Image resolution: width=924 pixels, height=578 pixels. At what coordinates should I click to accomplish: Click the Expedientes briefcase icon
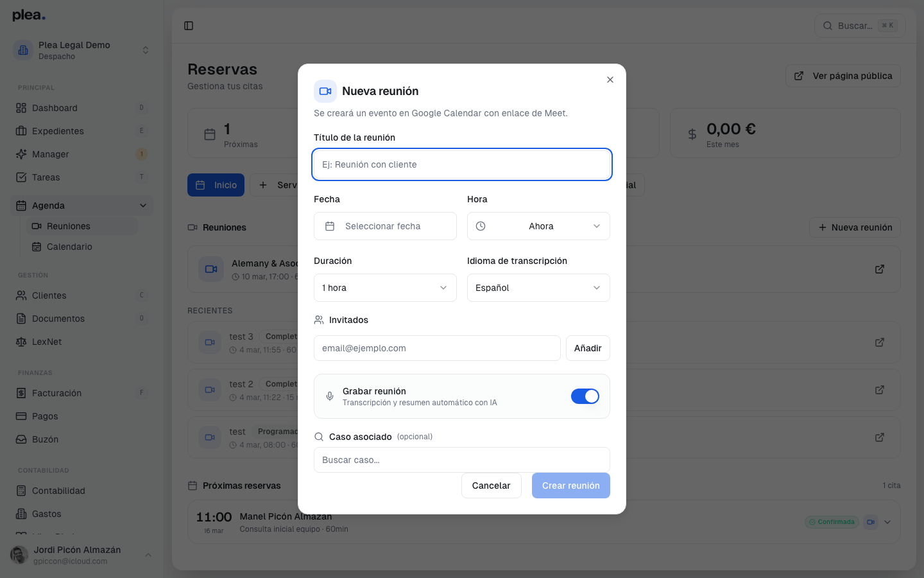click(21, 131)
